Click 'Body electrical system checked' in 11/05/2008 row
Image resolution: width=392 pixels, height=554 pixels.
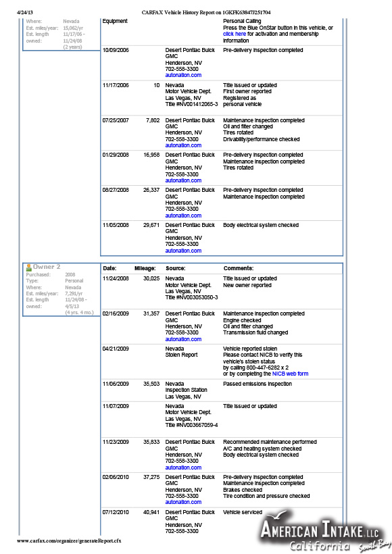click(x=261, y=225)
